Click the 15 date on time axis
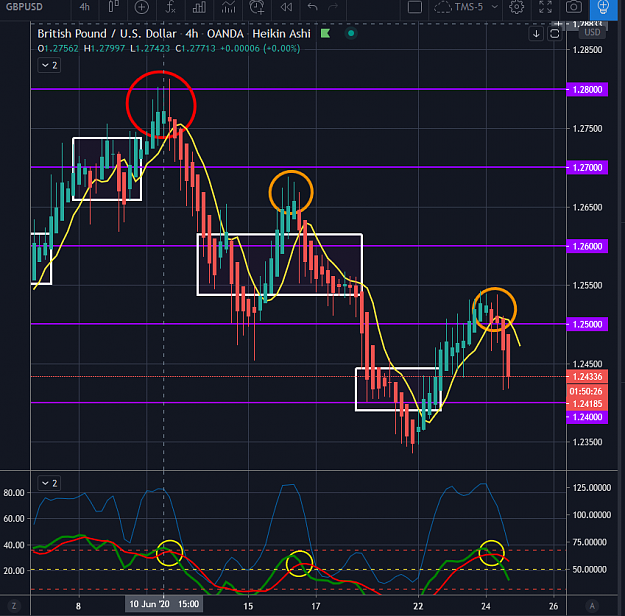 pyautogui.click(x=248, y=606)
